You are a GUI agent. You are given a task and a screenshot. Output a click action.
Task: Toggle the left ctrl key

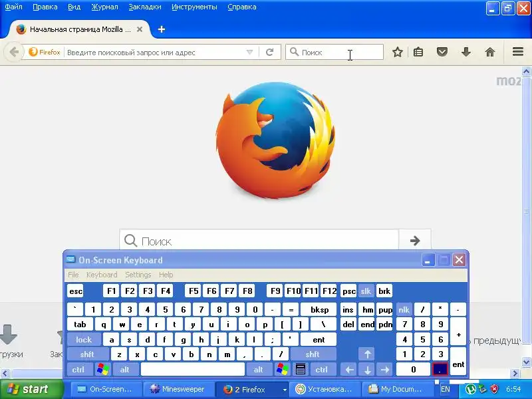(x=78, y=369)
